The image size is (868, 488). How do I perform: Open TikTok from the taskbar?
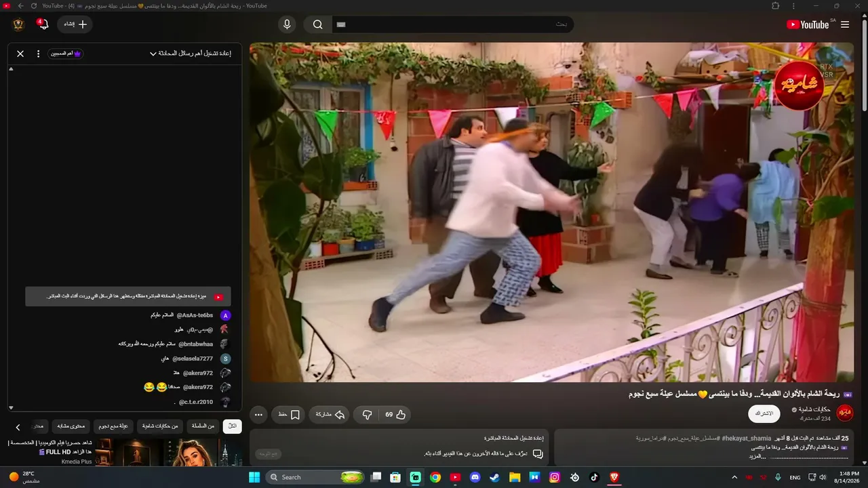(595, 477)
